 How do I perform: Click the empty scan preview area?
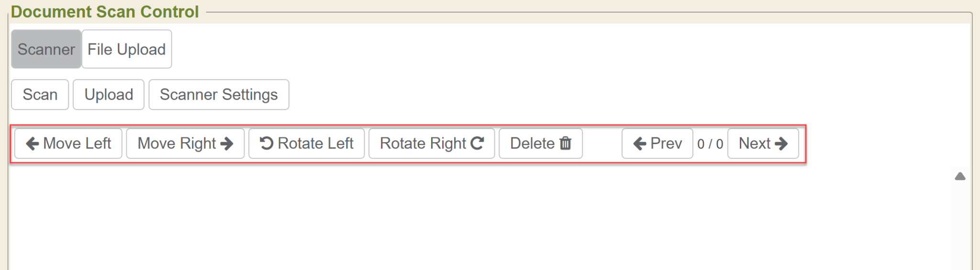479,220
